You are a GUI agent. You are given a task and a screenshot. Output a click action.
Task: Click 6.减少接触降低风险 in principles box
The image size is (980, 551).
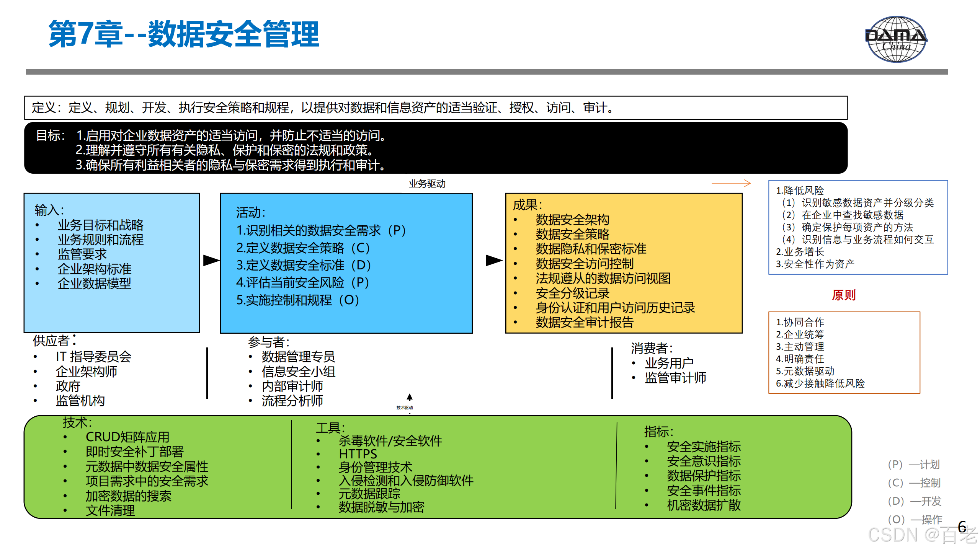820,383
